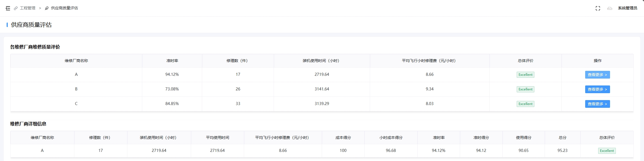Click the link icon before 工程管理
The image size is (644, 161).
pyautogui.click(x=16, y=8)
